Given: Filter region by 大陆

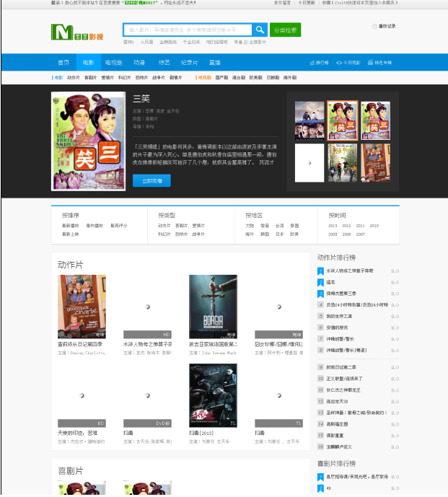Looking at the screenshot, I should click(x=250, y=226).
